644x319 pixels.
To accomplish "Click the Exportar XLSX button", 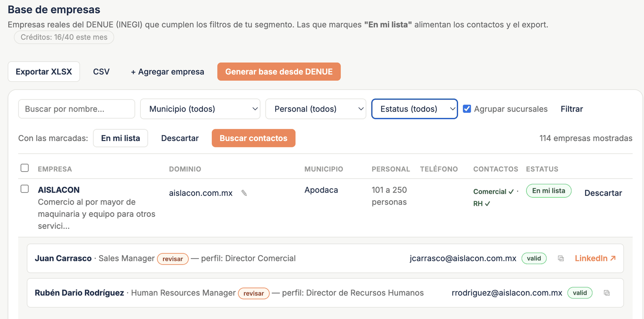I will [44, 72].
